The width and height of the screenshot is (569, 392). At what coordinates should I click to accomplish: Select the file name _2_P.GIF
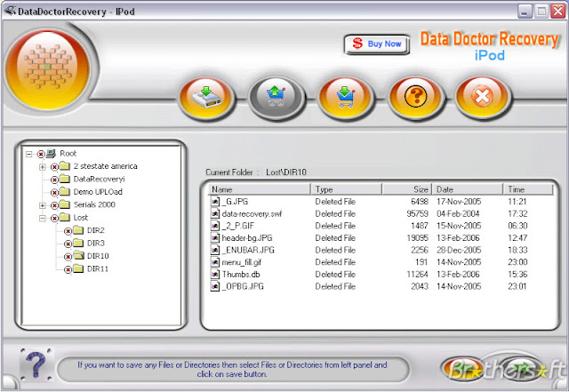238,226
